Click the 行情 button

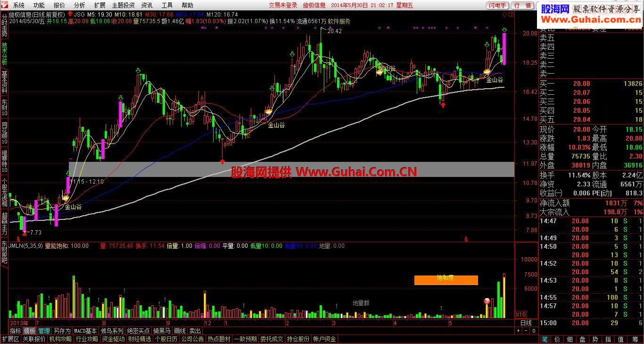pos(522,5)
